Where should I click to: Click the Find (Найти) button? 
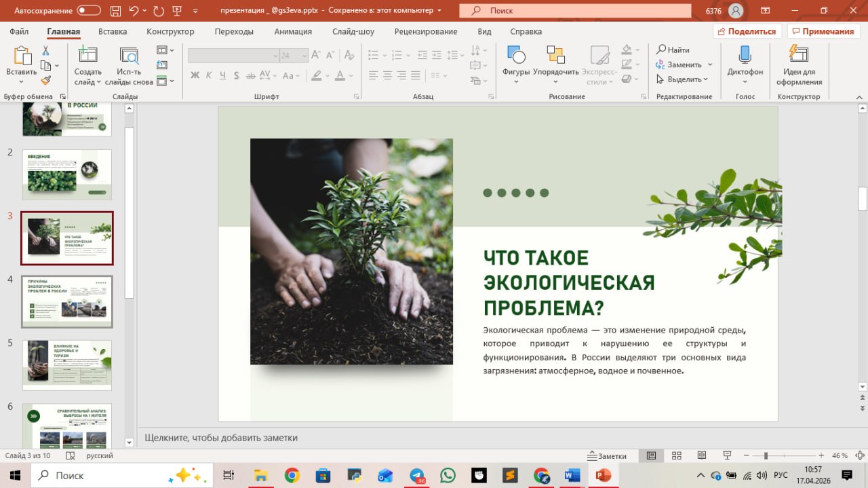(673, 50)
